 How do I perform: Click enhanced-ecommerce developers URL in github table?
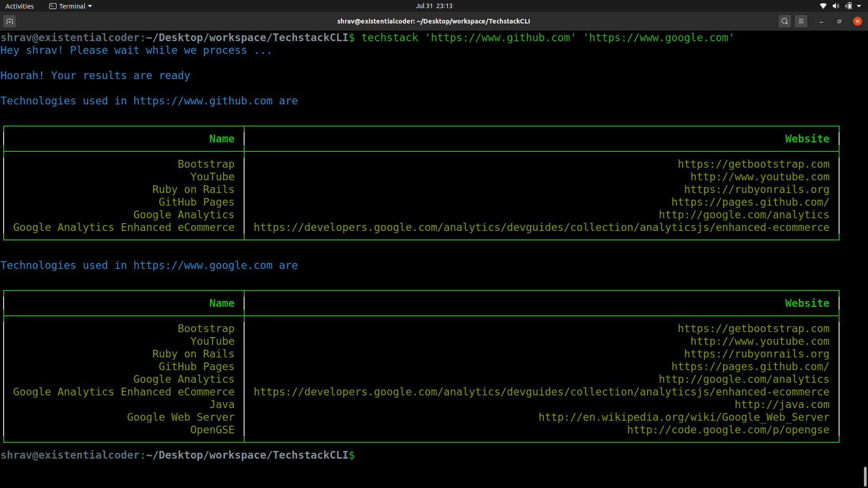point(542,228)
